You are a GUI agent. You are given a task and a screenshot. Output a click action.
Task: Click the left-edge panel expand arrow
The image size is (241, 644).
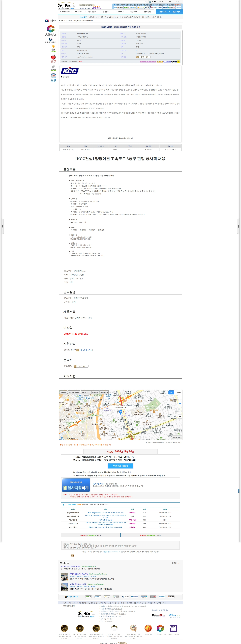coord(3,226)
